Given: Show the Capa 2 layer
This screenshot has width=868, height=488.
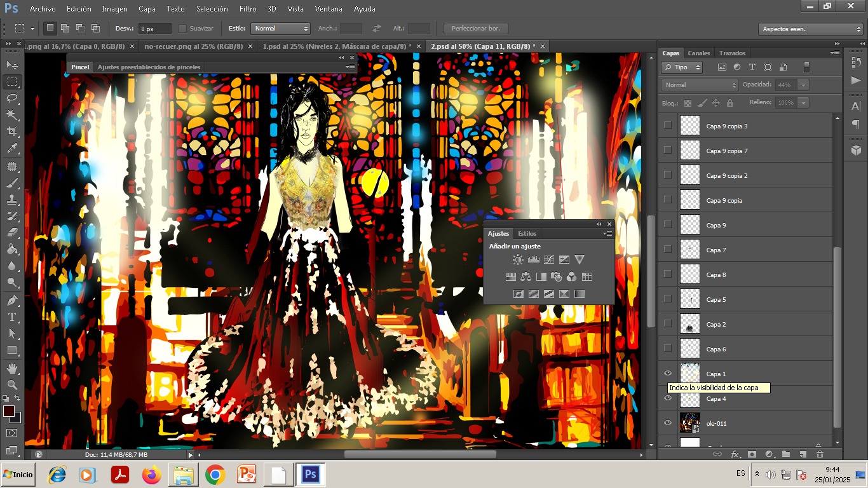Looking at the screenshot, I should (x=667, y=324).
